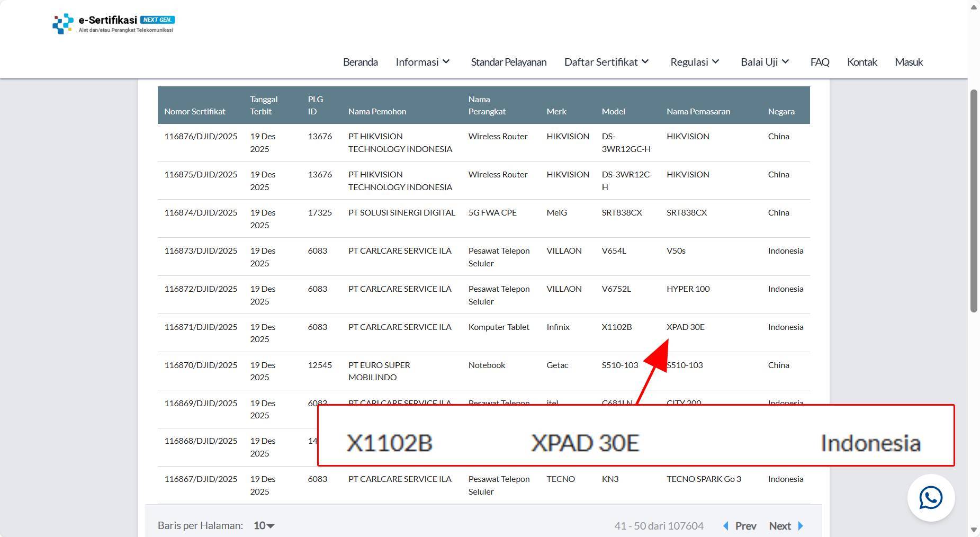980x537 pixels.
Task: Navigate to the Kontak page
Action: [862, 62]
